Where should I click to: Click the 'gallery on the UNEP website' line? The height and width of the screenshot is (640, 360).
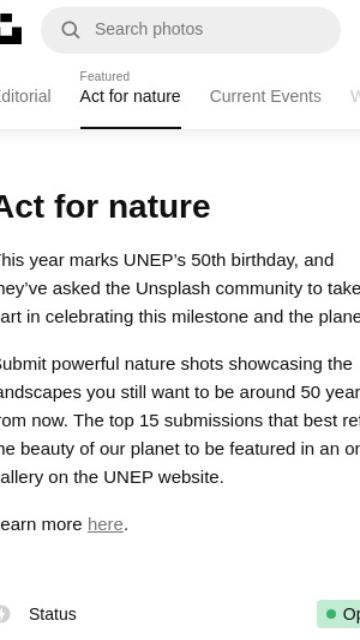(112, 477)
